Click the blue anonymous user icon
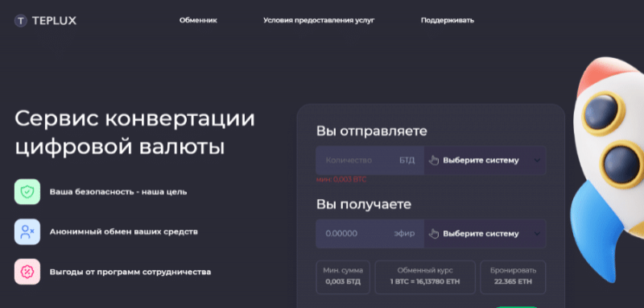This screenshot has height=308, width=644. tap(27, 232)
